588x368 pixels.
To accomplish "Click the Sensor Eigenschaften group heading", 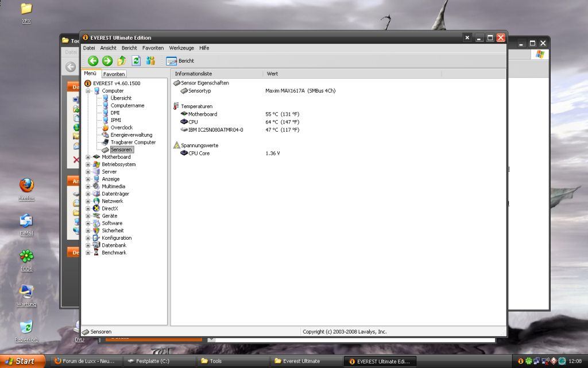I will point(205,83).
